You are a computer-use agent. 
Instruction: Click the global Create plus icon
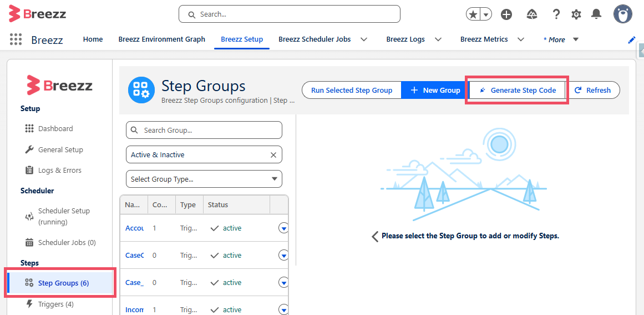pos(506,15)
